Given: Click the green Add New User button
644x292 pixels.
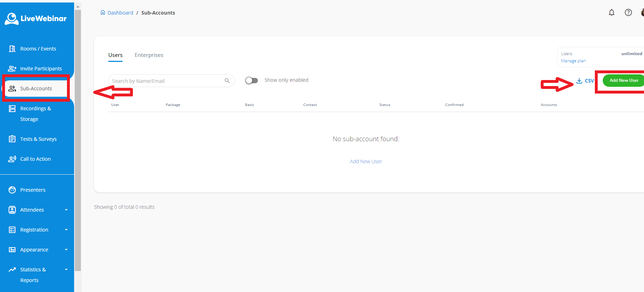Looking at the screenshot, I should (623, 80).
